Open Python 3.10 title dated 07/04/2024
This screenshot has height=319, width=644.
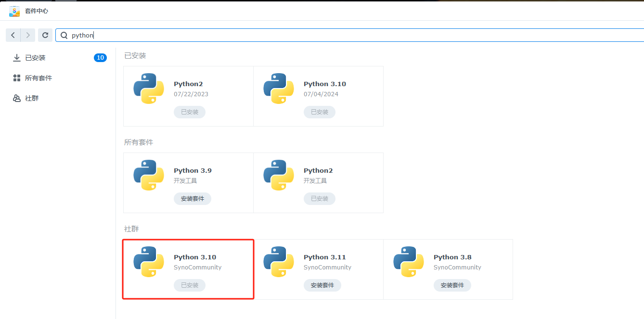pyautogui.click(x=325, y=84)
